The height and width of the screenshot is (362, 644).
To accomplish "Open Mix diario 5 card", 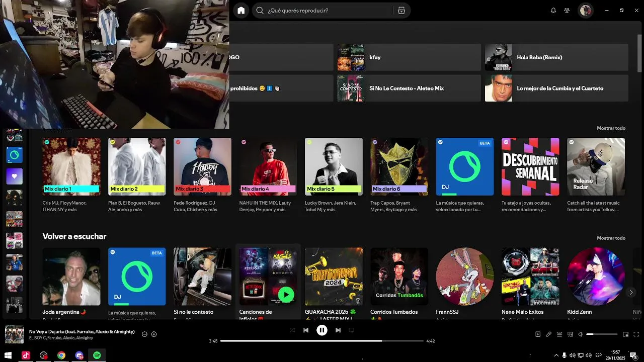I will coord(334,176).
